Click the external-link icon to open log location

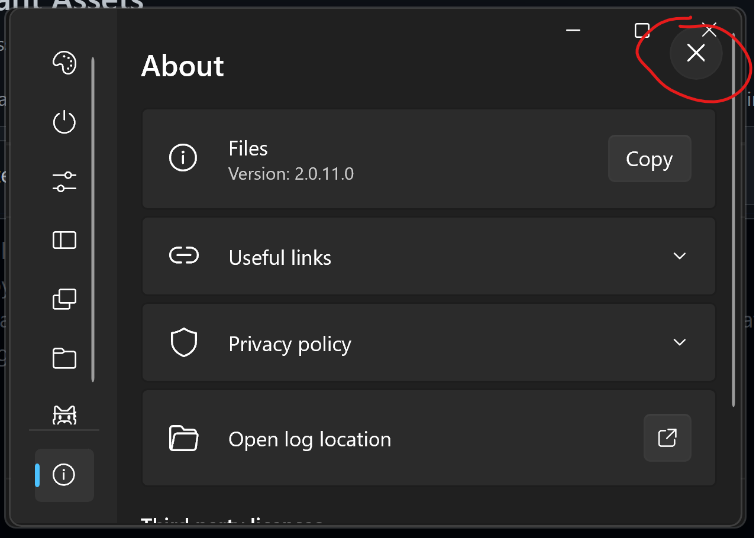click(x=667, y=437)
